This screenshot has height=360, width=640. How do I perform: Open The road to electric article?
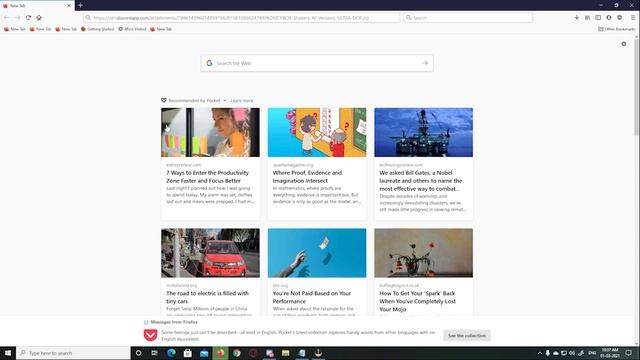(207, 297)
